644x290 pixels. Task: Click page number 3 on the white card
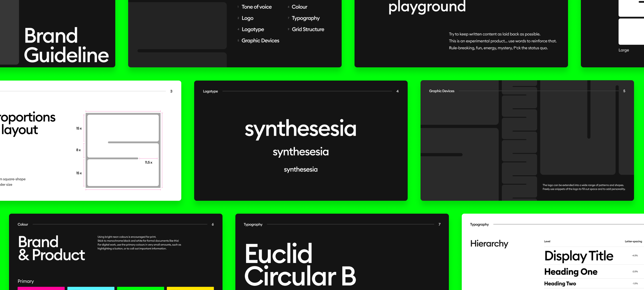171,91
